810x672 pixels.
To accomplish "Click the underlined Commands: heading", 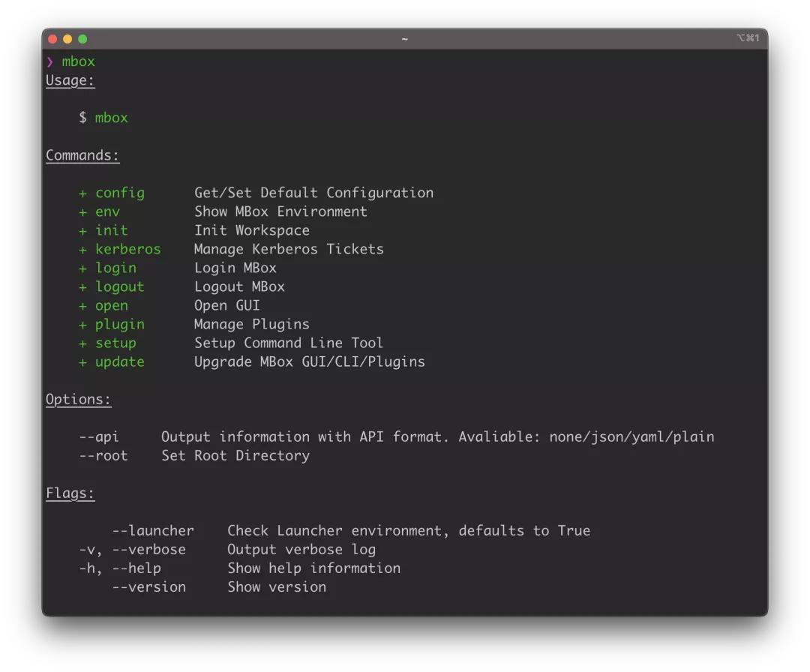I will [82, 156].
